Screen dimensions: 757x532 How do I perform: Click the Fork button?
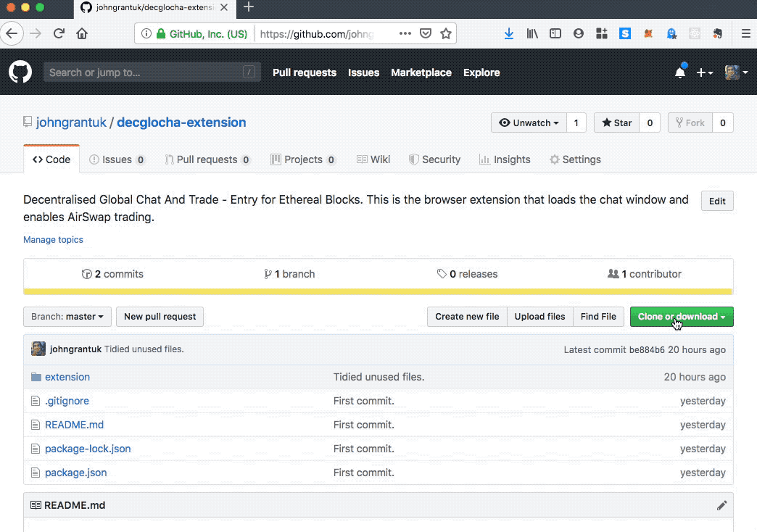[x=690, y=122]
